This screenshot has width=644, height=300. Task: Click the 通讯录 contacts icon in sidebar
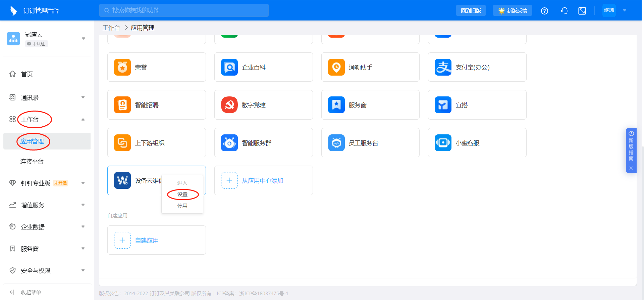pos(12,97)
